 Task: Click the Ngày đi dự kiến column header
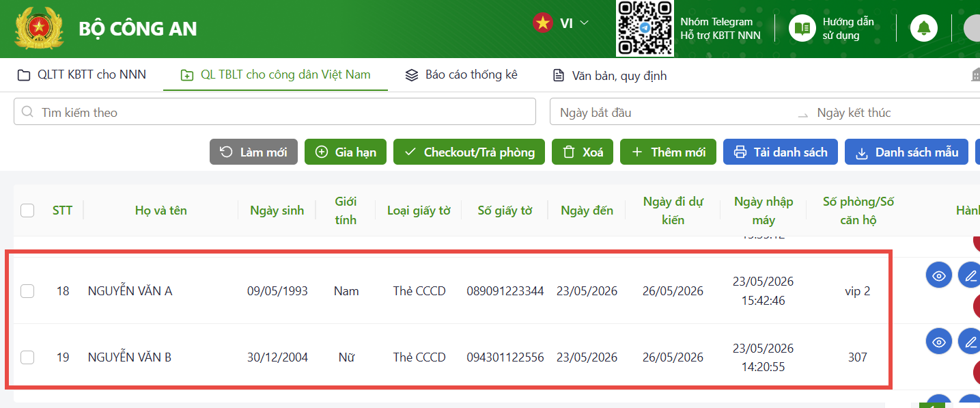[x=673, y=210]
